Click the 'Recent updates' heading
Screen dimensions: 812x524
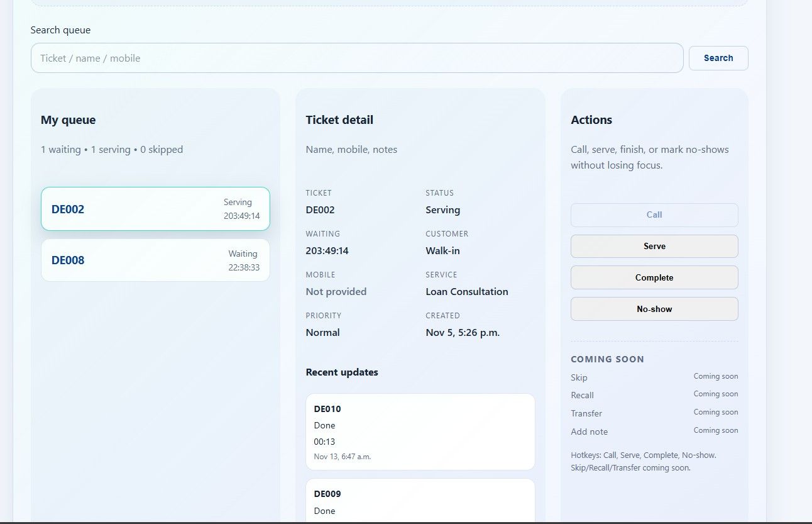342,372
